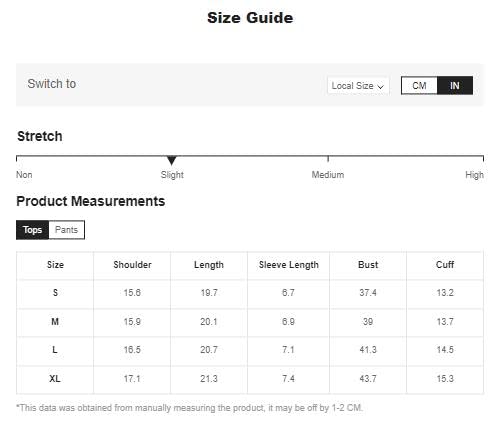The height and width of the screenshot is (423, 498).
Task: Click the Shoulder column header
Action: pyautogui.click(x=132, y=265)
